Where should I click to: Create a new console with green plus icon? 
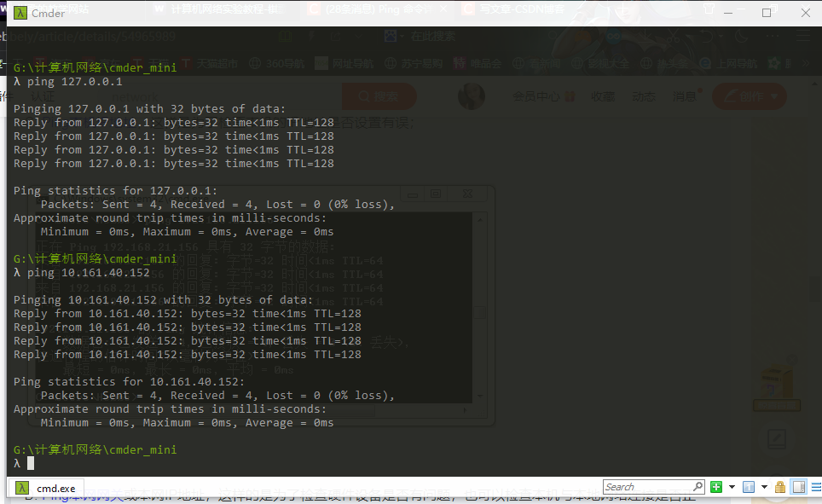point(716,487)
